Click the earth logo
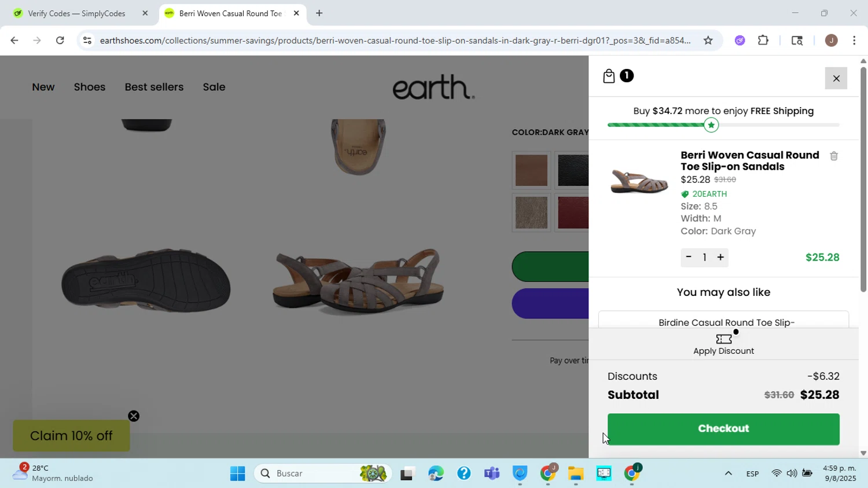Screen dimensions: 868x488 (433, 87)
